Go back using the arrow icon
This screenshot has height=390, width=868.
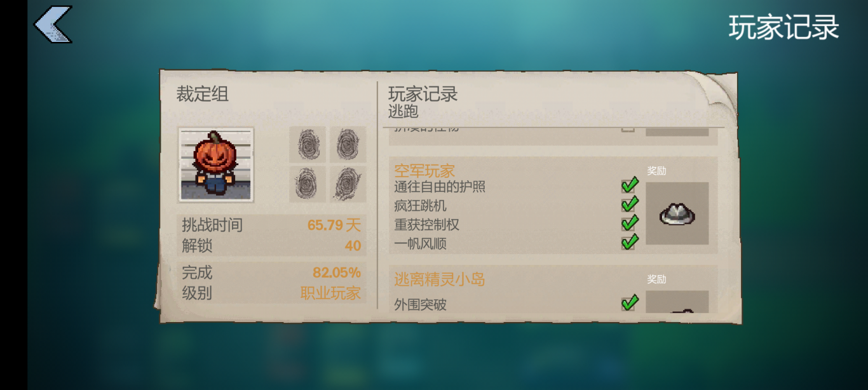pyautogui.click(x=53, y=25)
